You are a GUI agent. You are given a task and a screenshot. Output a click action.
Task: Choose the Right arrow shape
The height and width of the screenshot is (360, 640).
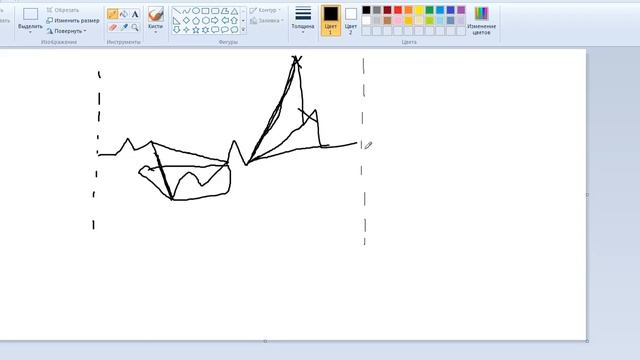215,20
